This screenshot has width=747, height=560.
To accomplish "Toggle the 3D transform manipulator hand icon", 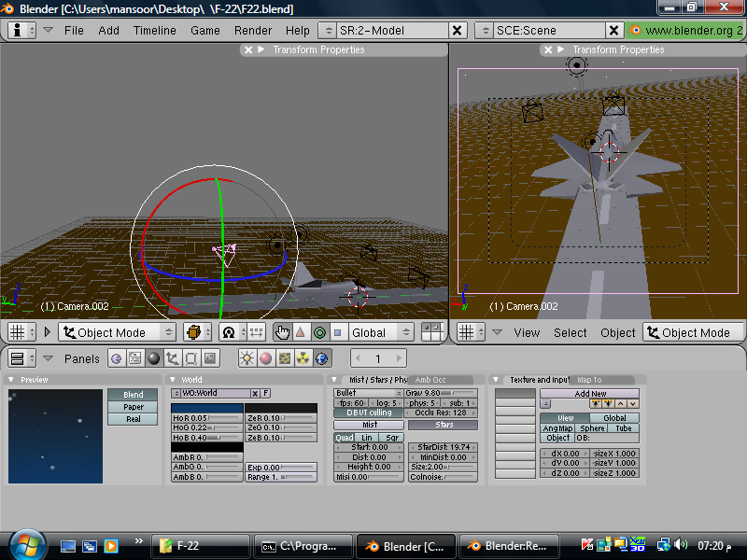I will tap(283, 332).
